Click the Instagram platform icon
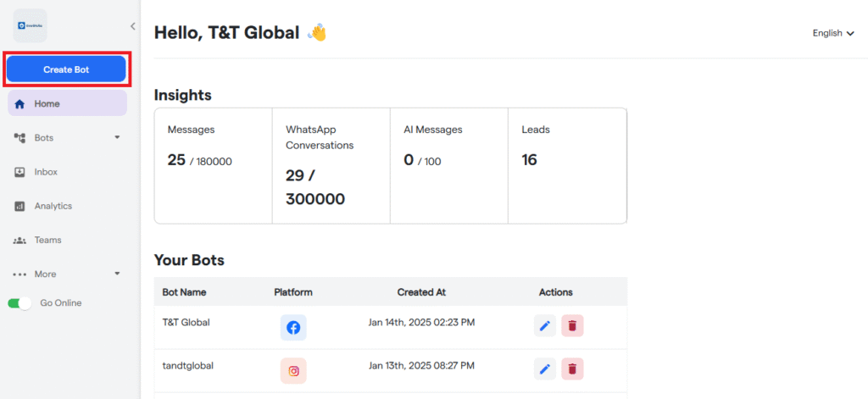This screenshot has height=399, width=868. [x=293, y=370]
